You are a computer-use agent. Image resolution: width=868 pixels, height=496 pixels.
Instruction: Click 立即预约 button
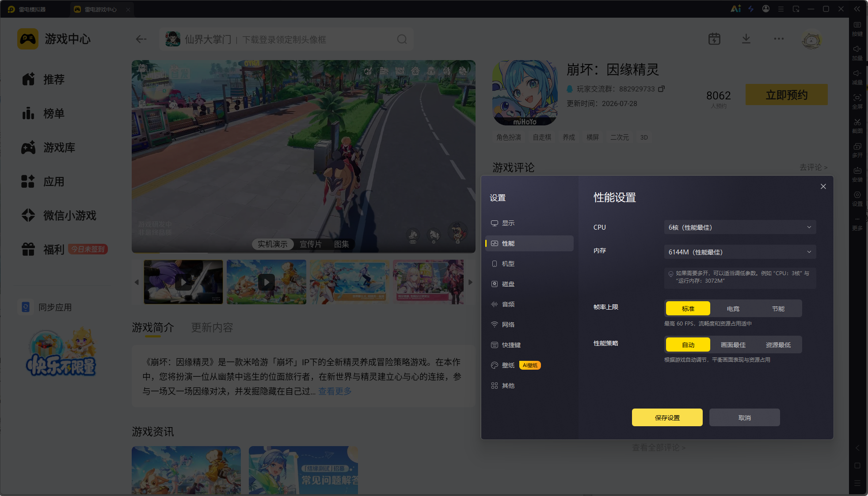[x=787, y=95]
